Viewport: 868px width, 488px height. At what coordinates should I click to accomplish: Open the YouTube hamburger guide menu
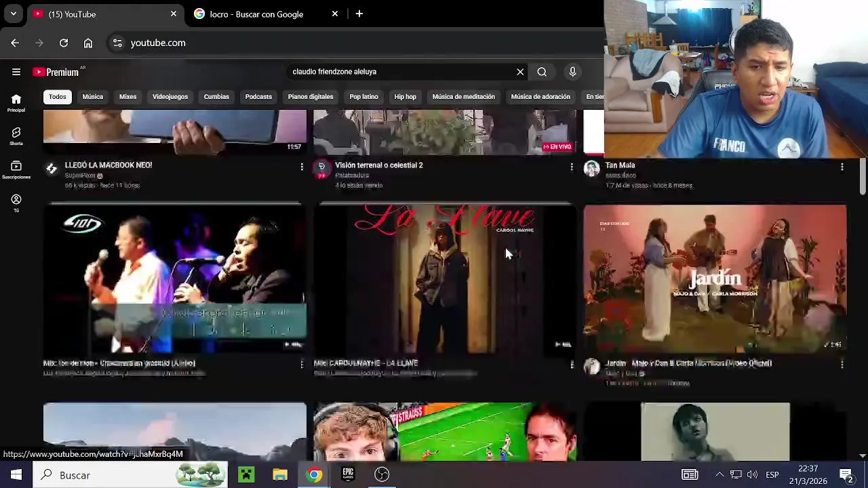(16, 72)
